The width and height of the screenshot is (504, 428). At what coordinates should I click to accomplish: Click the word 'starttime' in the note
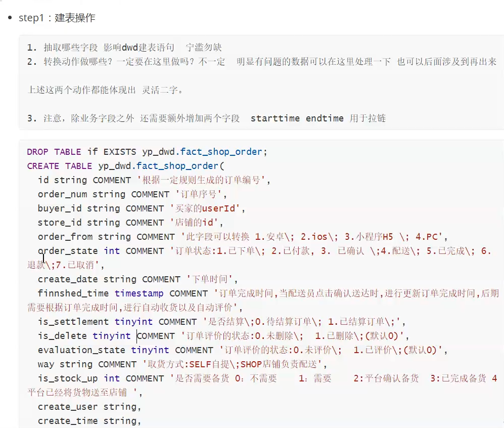click(275, 118)
